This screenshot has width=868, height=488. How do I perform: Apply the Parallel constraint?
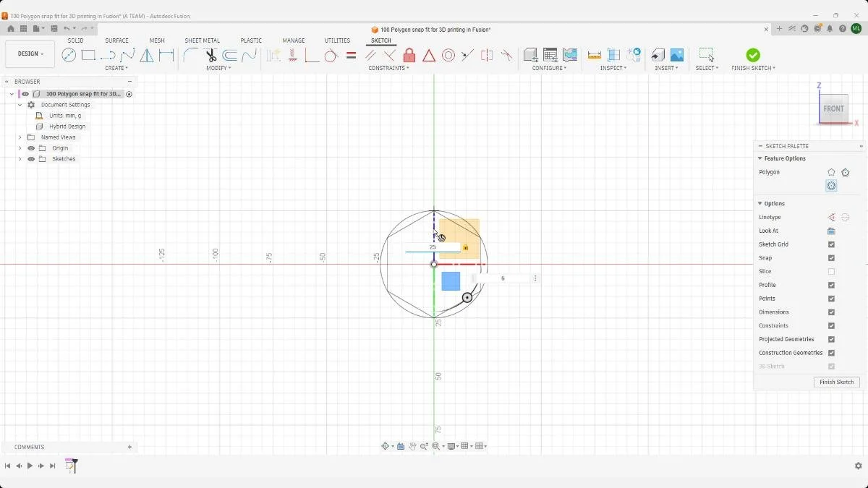pos(370,55)
